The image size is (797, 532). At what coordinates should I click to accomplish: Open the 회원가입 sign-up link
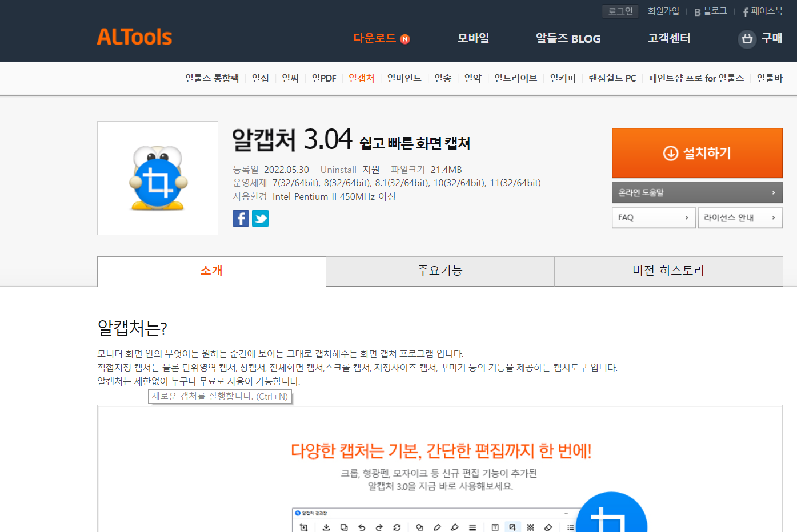[663, 11]
